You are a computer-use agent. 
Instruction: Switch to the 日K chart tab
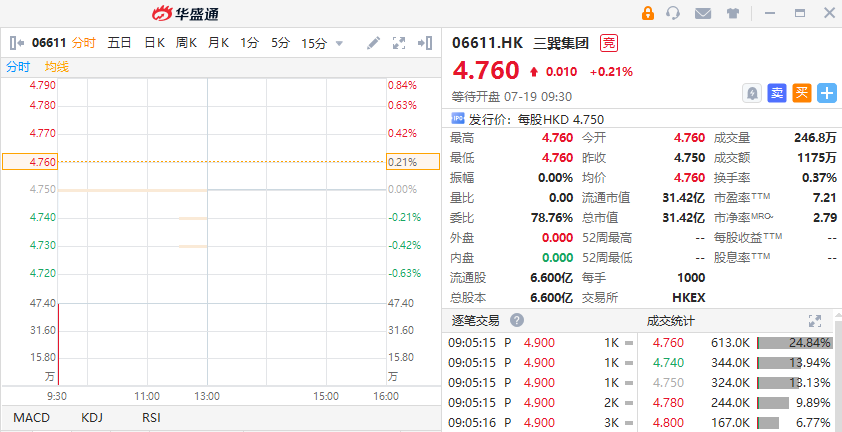(x=154, y=43)
